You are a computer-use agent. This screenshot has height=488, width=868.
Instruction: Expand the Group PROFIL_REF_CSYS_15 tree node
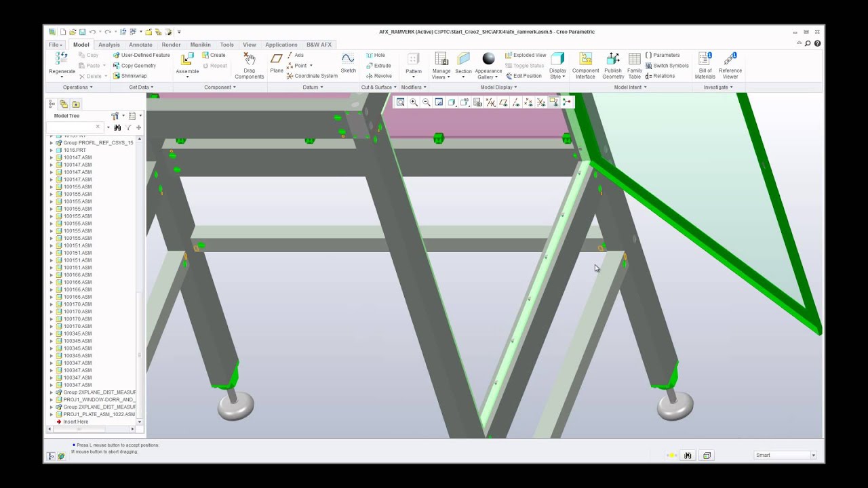point(51,143)
